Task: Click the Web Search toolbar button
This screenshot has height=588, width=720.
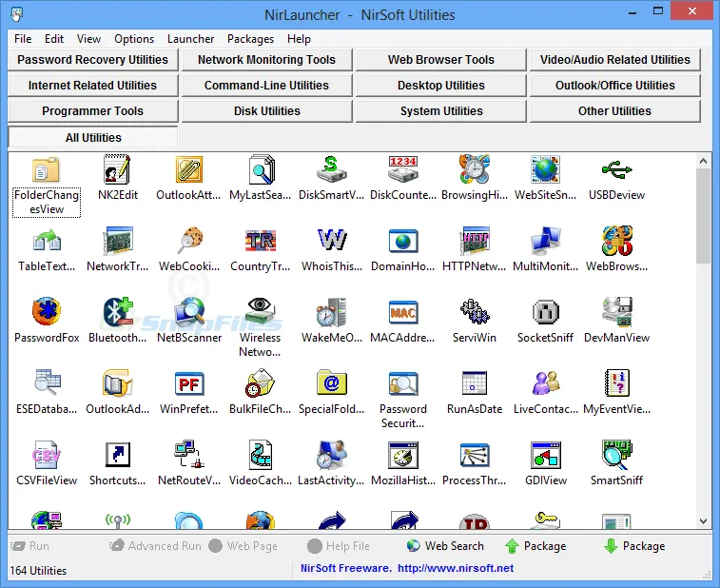Action: point(445,546)
